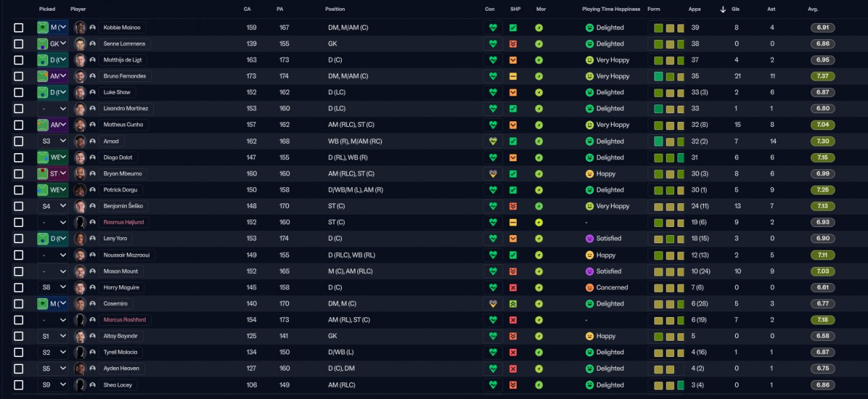
Task: Click the Rasmus Højlund name button
Action: tap(123, 222)
